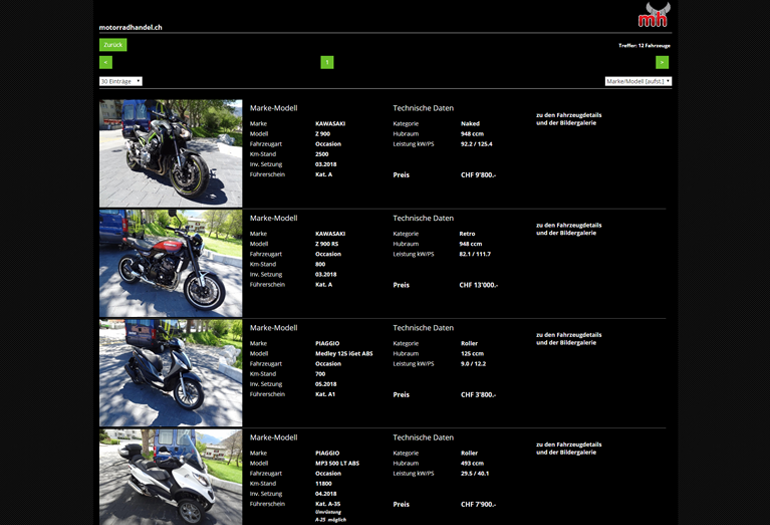Click the price 'CHF 3'800.-'
The image size is (770, 525).
tap(478, 394)
